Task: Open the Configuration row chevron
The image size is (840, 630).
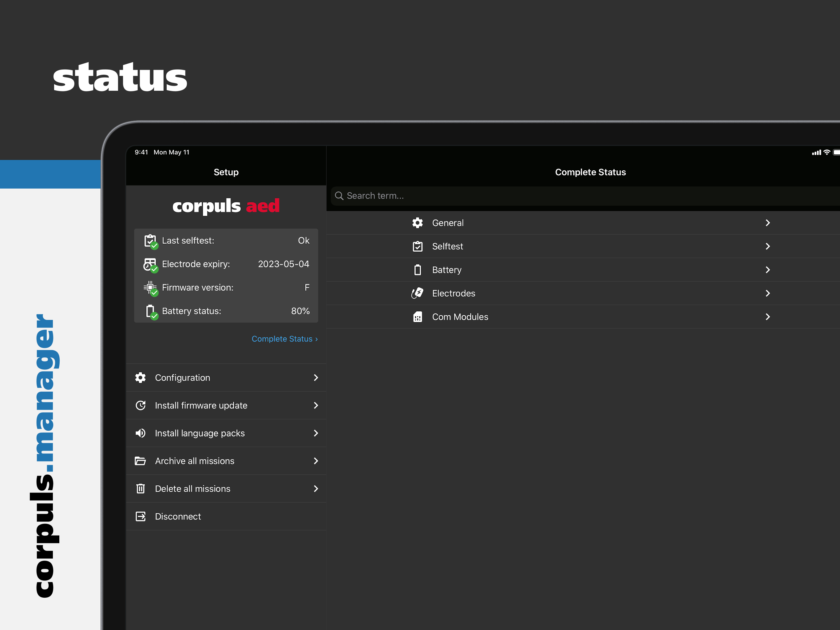Action: (315, 378)
